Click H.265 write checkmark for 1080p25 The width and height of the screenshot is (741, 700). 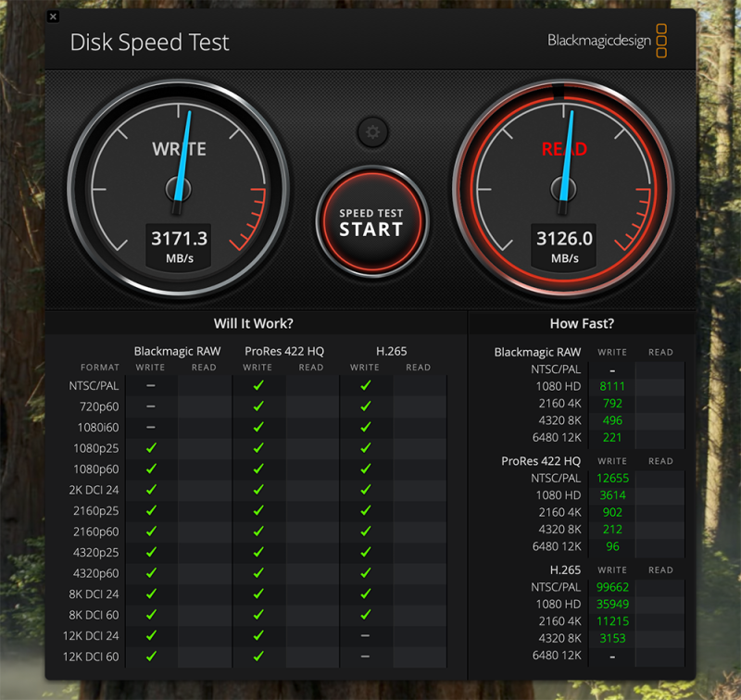(x=365, y=448)
